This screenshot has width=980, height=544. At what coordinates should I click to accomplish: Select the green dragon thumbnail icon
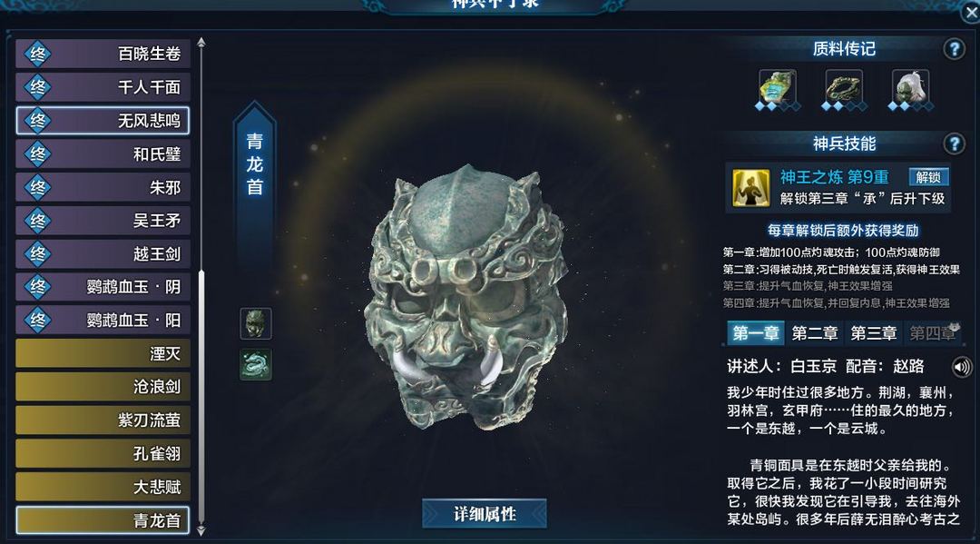[x=256, y=364]
